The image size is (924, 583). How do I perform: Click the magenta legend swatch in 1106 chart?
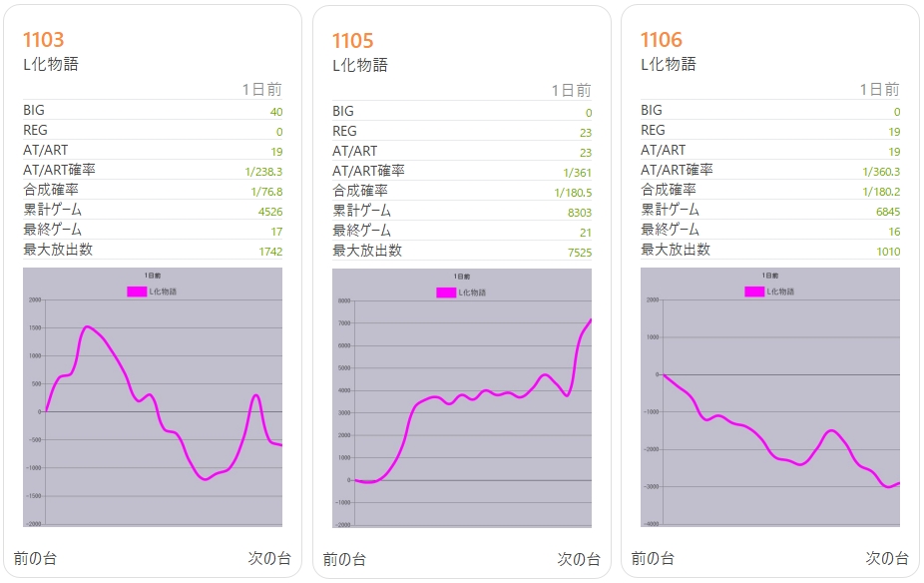[753, 291]
